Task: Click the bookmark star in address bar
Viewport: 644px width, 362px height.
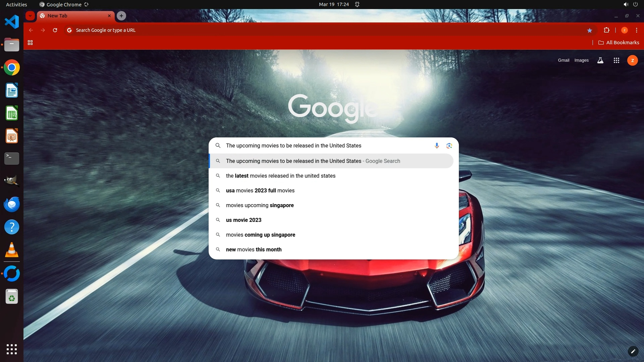Action: pos(590,30)
